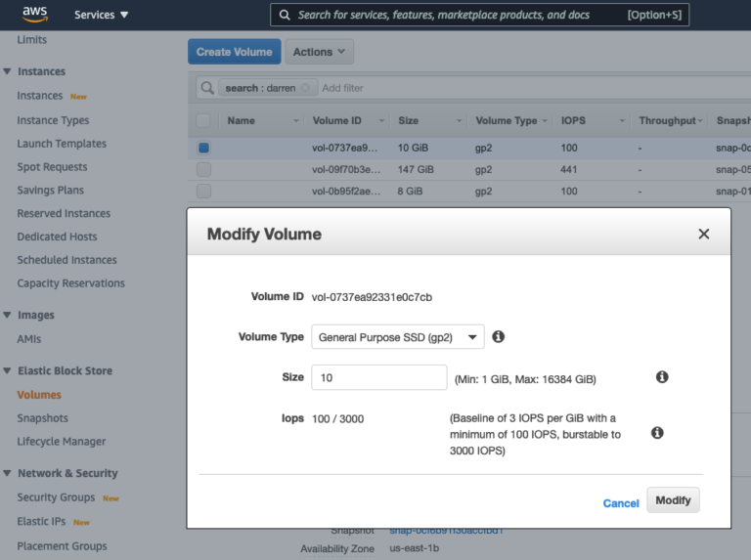Uncheck the vol-0737ea9 row checkbox
The image size is (751, 560).
pyautogui.click(x=203, y=148)
